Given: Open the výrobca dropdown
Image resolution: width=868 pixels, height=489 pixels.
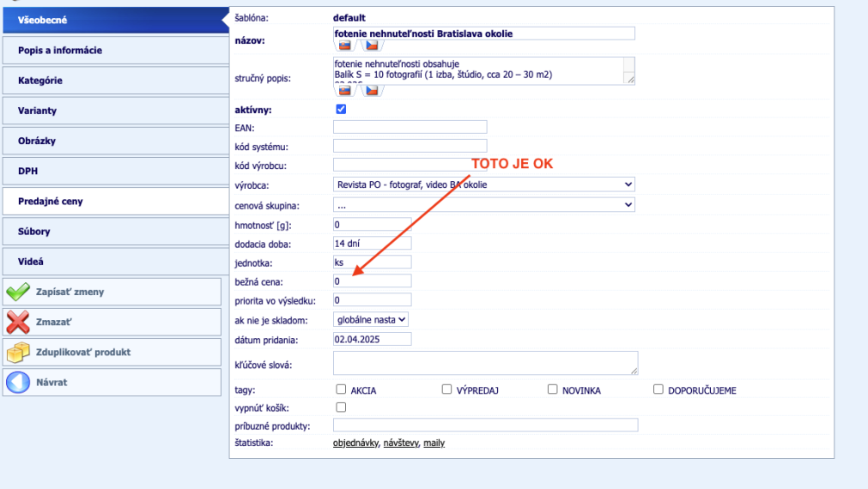Looking at the screenshot, I should click(x=483, y=184).
